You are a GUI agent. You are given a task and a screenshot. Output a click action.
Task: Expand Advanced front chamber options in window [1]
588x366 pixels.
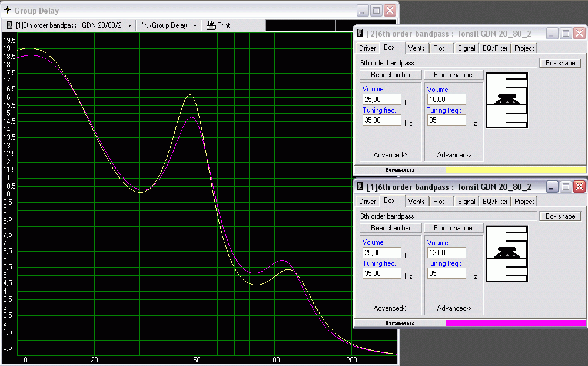click(454, 308)
